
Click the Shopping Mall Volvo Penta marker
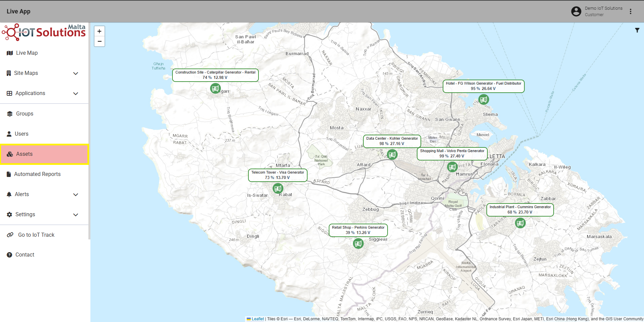pos(452,167)
